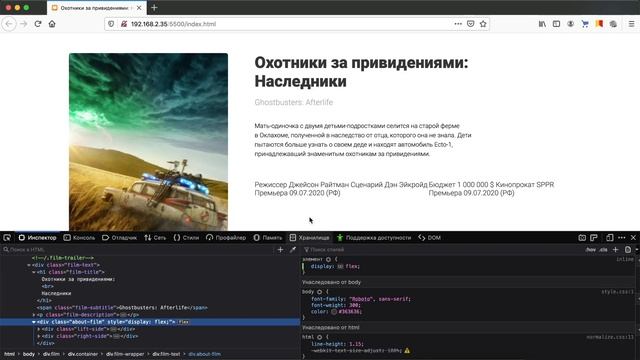Click the orange bookmark extension icon
The image size is (640, 360).
599,24
